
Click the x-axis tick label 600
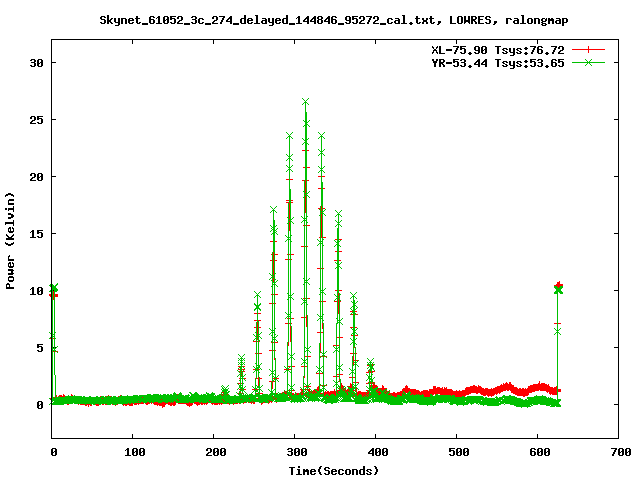tap(540, 452)
